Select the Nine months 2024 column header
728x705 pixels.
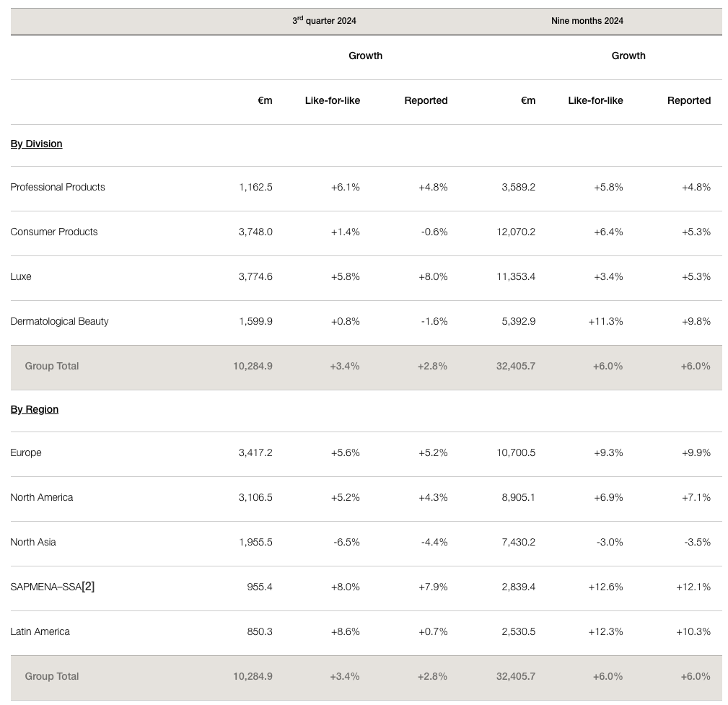[x=587, y=21]
